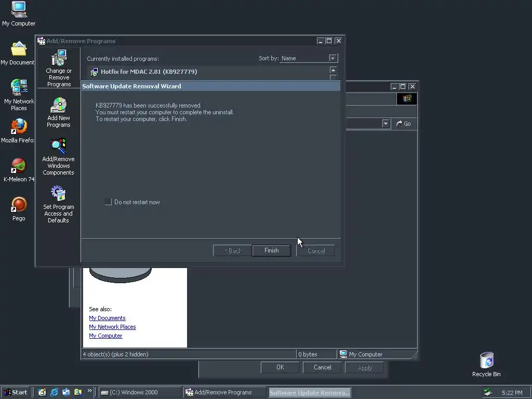
Task: Click the Add/Remove Programs title bar icon
Action: [x=42, y=41]
